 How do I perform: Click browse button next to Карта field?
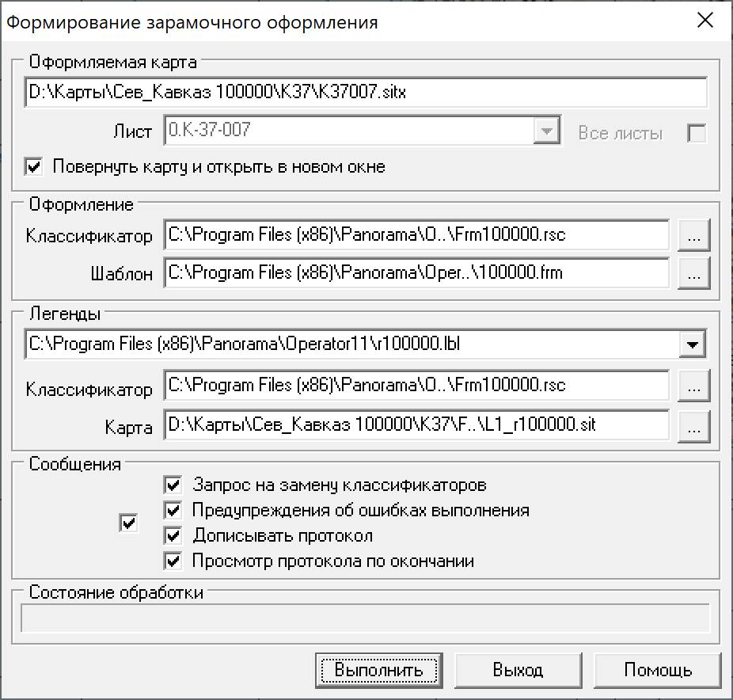pos(693,426)
